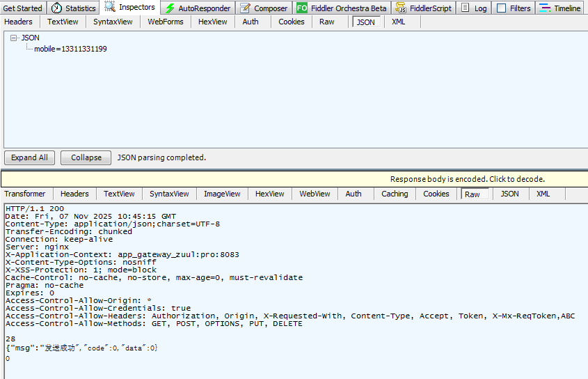The width and height of the screenshot is (588, 379).
Task: Click the Access-Control-Allow-Methods line
Action: pyautogui.click(x=154, y=323)
